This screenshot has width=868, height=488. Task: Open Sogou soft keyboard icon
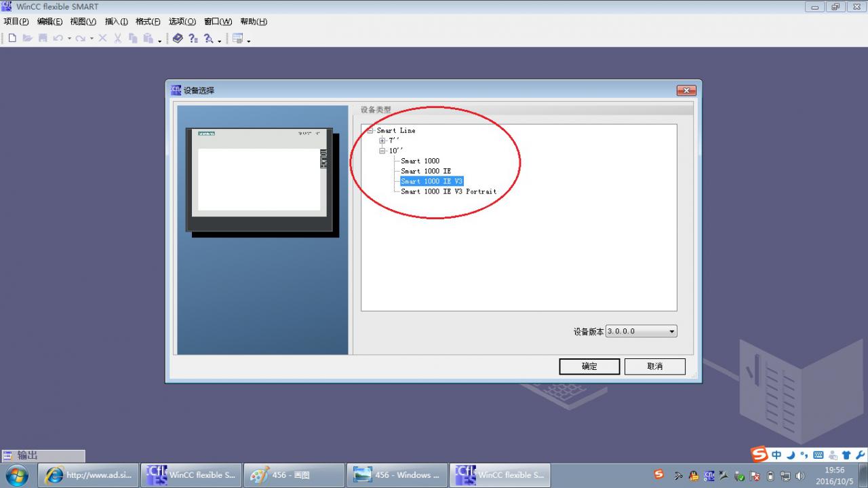coord(818,455)
